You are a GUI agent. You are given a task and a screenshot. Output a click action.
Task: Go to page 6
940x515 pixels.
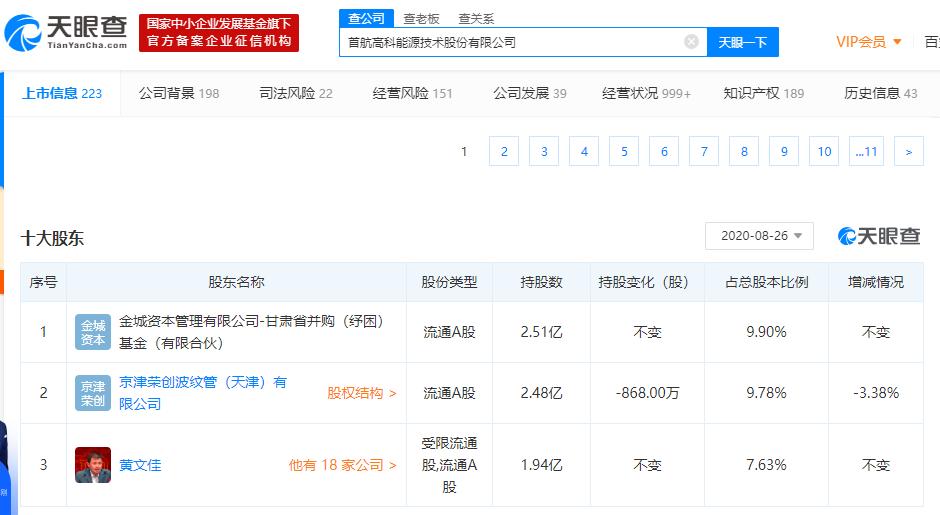click(664, 151)
